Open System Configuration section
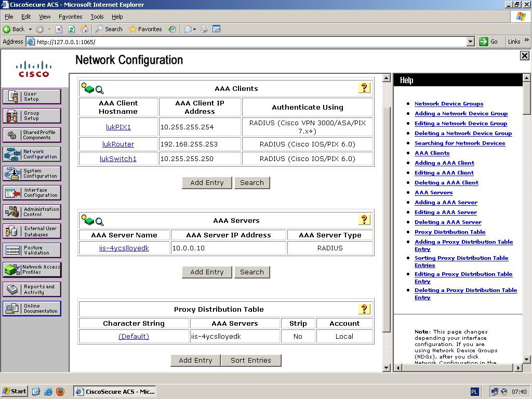The width and height of the screenshot is (532, 399). tap(32, 174)
